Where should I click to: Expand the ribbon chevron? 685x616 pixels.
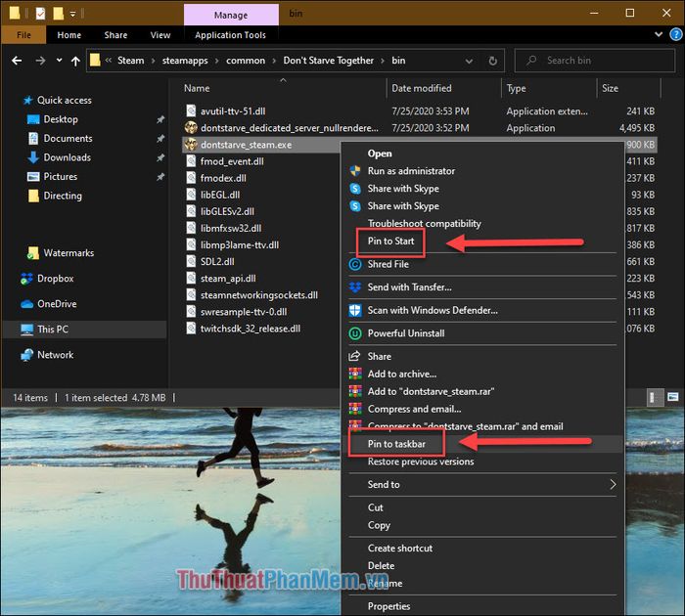[x=659, y=34]
